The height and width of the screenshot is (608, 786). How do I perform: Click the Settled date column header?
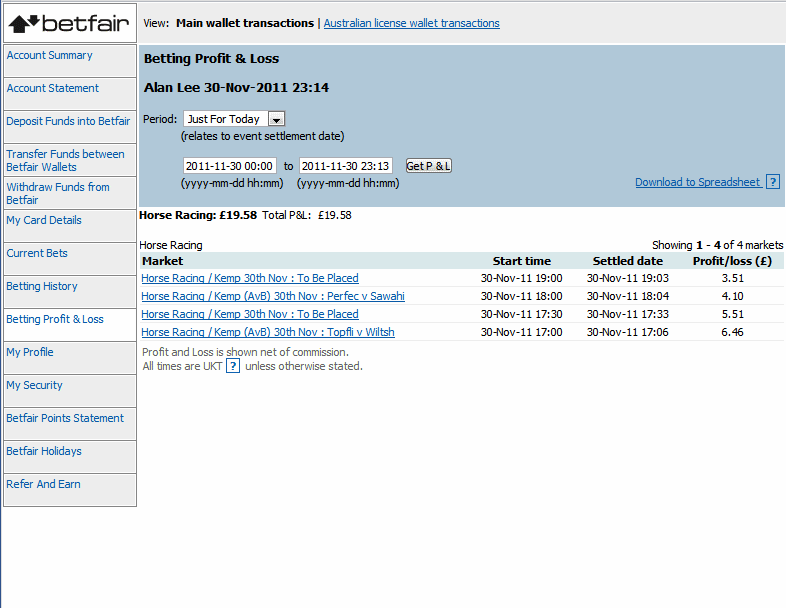coord(628,261)
